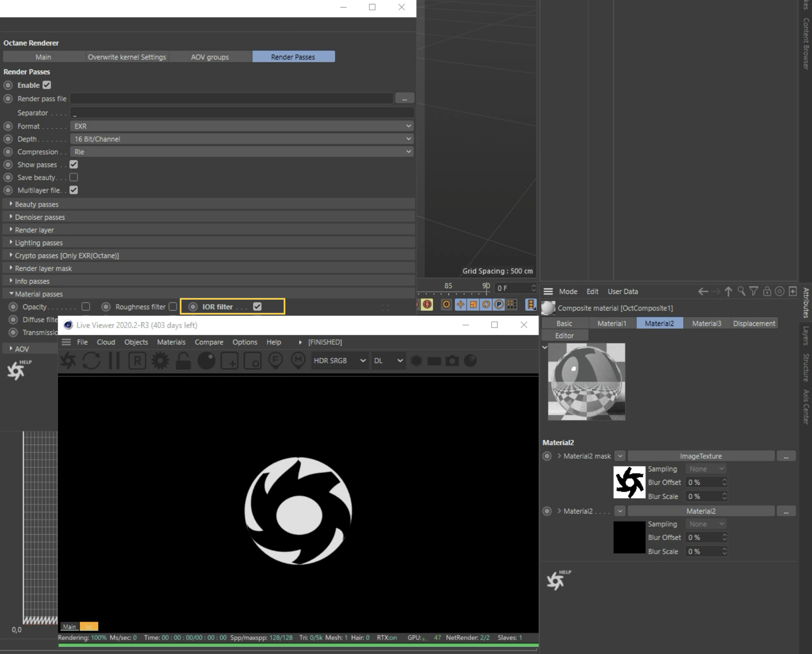Open the Depth 16 Bit/Channel dropdown
The height and width of the screenshot is (654, 812).
pos(242,139)
